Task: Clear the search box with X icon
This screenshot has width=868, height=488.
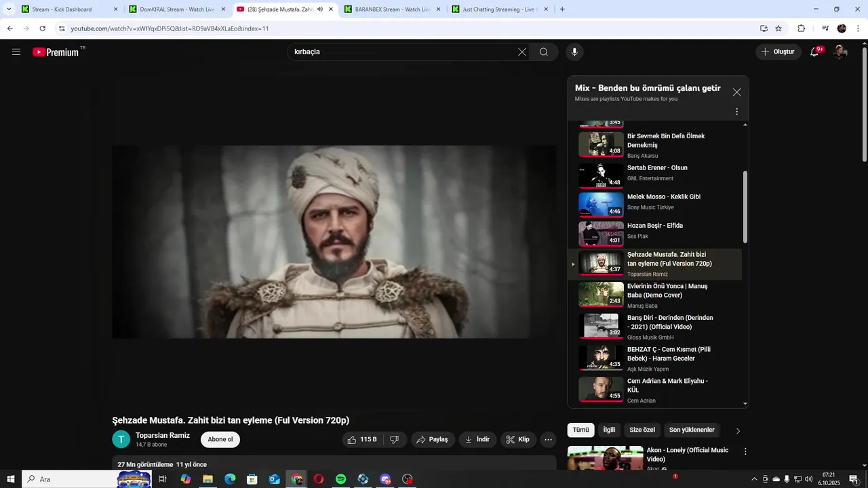Action: 522,52
